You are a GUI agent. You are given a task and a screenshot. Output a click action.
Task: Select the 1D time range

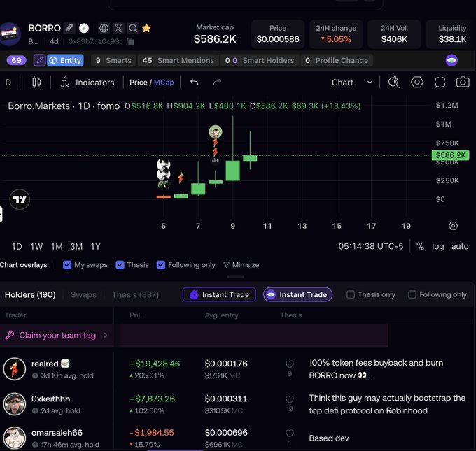click(x=17, y=247)
